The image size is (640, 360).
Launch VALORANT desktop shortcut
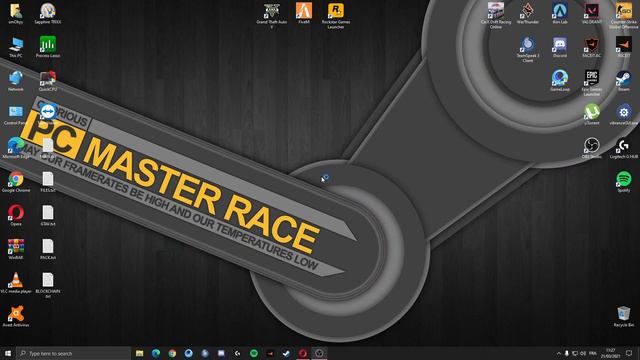[591, 13]
